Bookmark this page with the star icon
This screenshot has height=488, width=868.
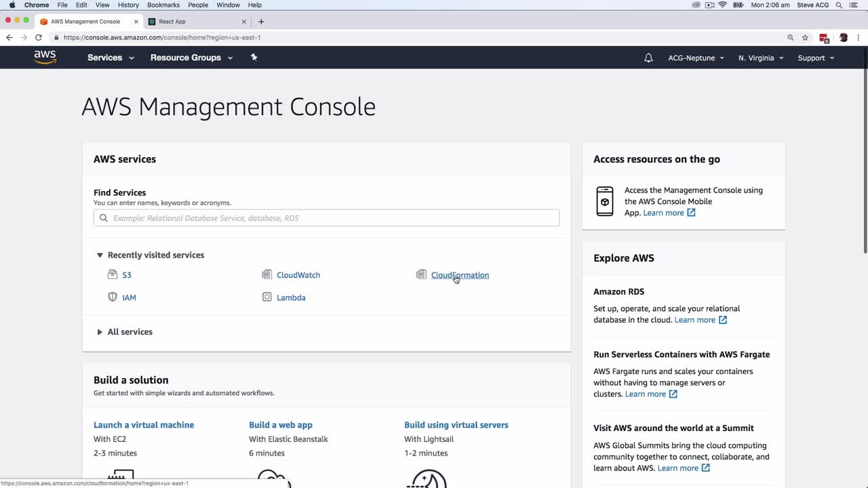(x=805, y=37)
